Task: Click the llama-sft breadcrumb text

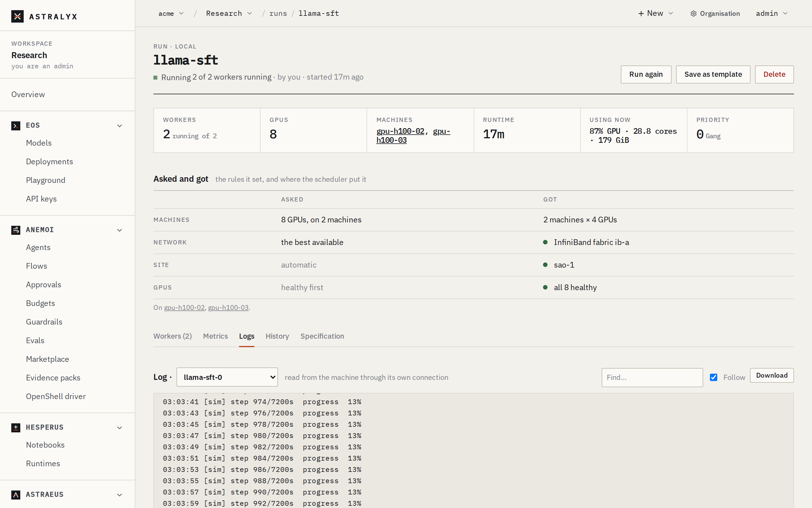Action: click(x=318, y=14)
